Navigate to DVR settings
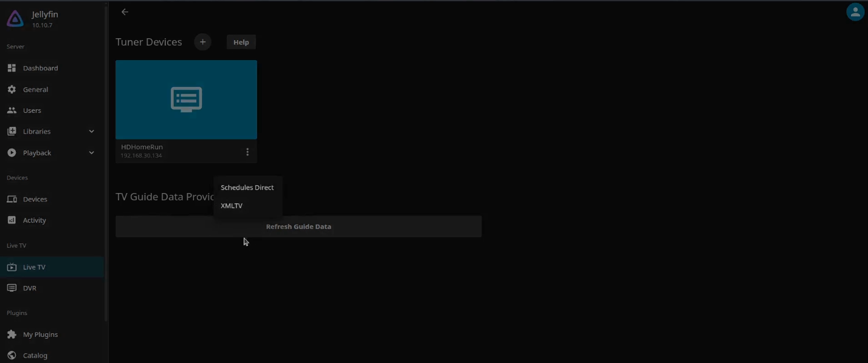Screen dimensions: 868x363 (x=52, y=288)
